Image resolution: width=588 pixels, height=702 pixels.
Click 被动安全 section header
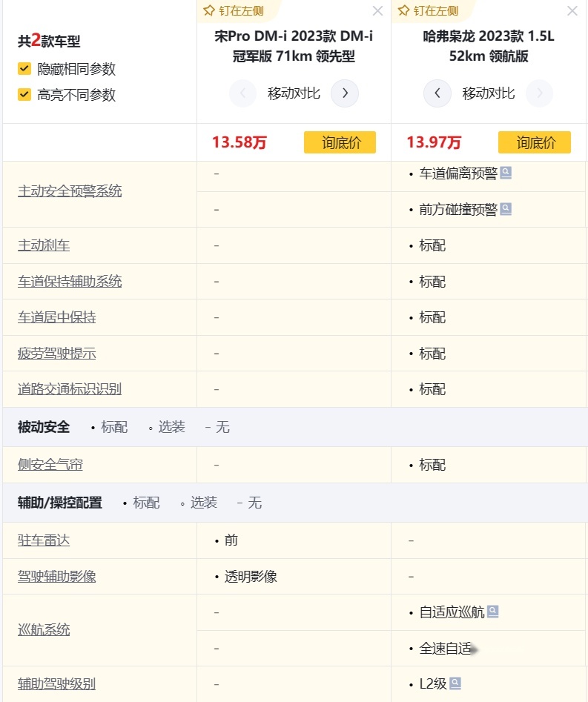coord(44,427)
